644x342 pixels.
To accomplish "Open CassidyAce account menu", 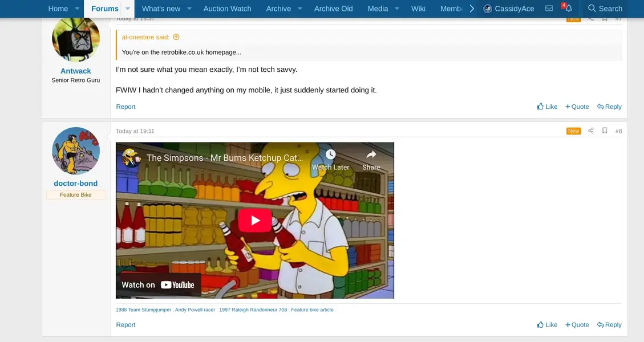I will pyautogui.click(x=508, y=9).
